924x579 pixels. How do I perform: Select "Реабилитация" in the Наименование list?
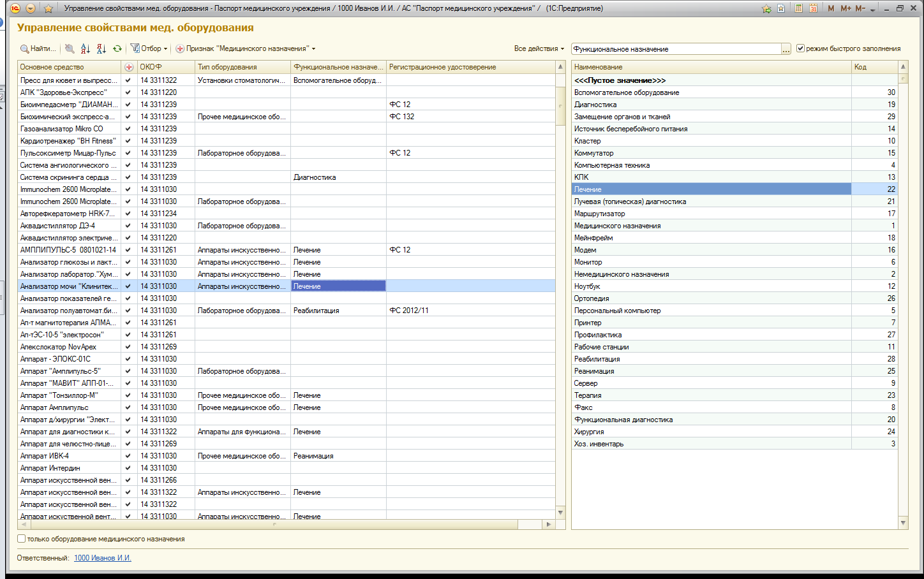click(x=597, y=359)
